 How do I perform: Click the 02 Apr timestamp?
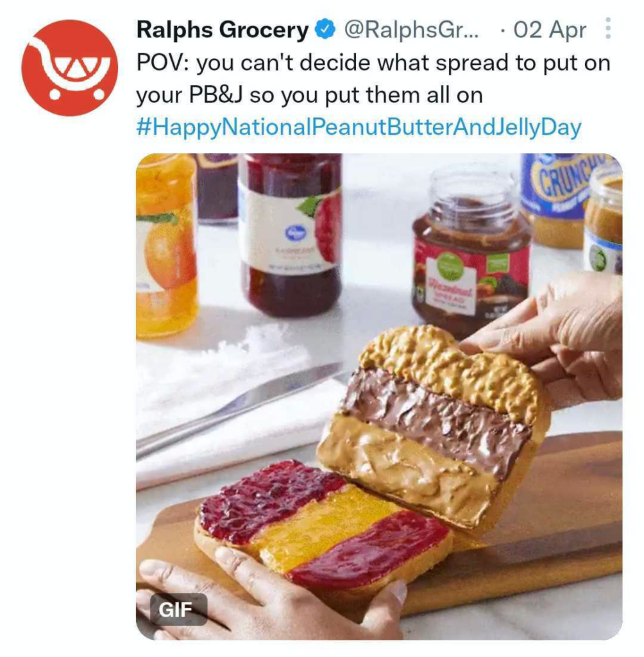click(x=550, y=30)
